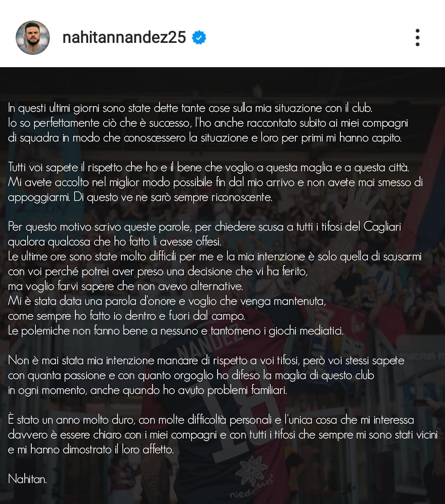Screen dimensions: 445x504
Task: Open nahitannandez25 profile picture
Action: [33, 38]
